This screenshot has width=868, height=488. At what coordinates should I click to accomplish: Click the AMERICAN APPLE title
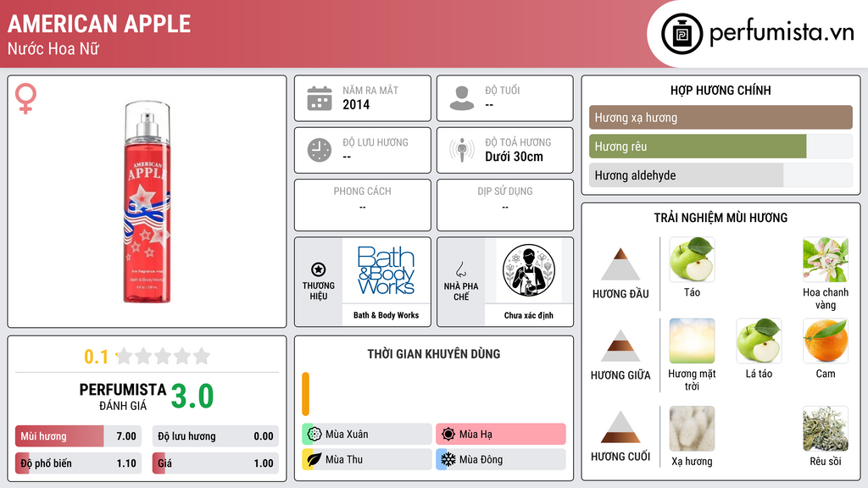click(99, 24)
